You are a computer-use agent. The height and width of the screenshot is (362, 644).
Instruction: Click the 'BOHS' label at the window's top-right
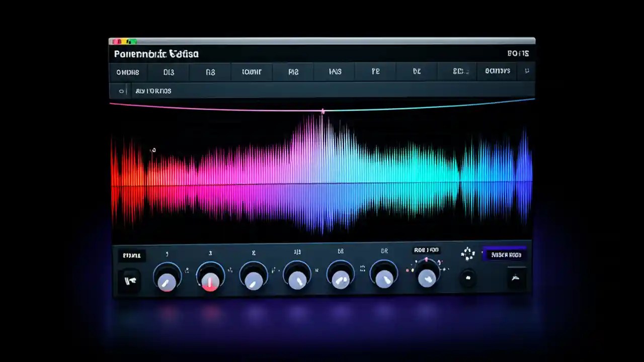point(519,53)
